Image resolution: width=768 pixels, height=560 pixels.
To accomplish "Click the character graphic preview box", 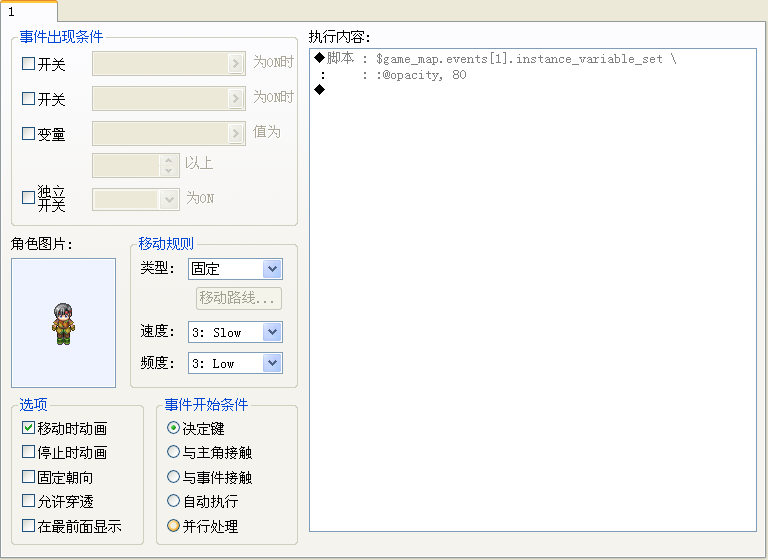I will 64,323.
